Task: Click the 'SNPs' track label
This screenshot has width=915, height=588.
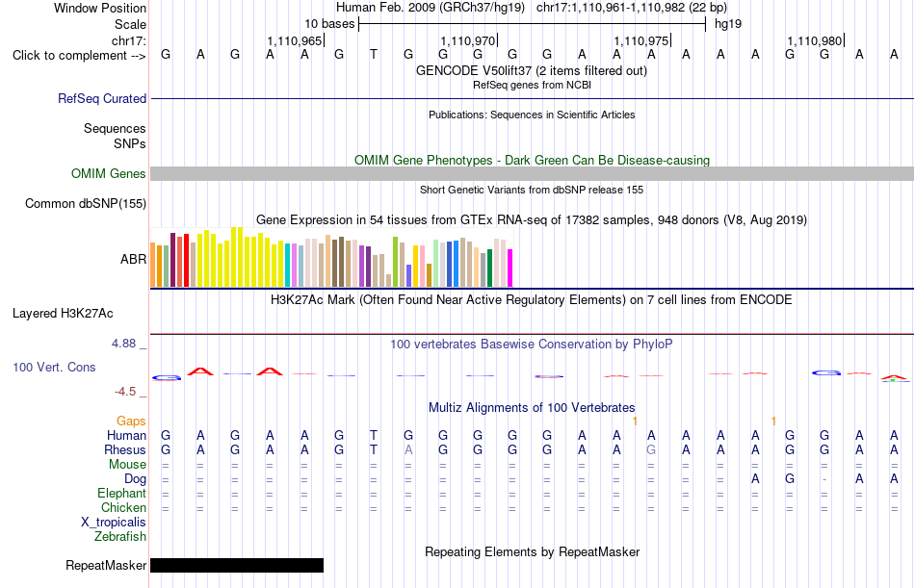Action: tap(130, 143)
